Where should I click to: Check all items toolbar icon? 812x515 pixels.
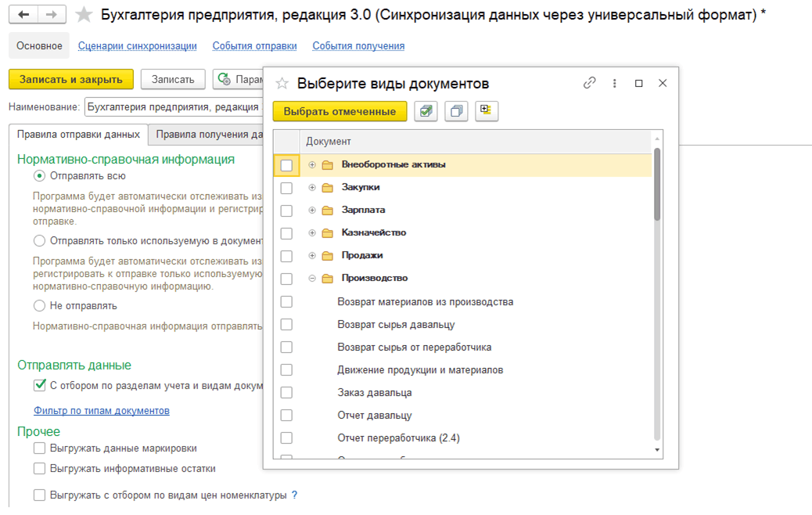426,111
